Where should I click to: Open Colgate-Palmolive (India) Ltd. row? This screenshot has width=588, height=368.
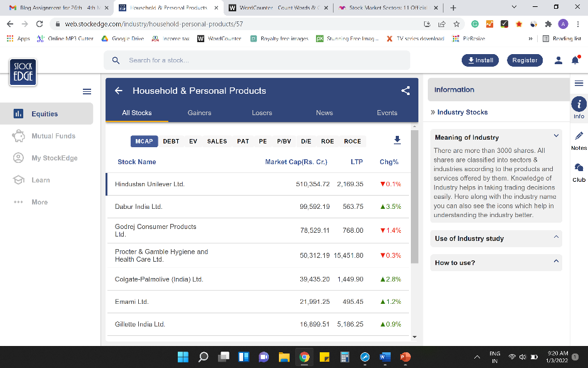click(x=258, y=279)
